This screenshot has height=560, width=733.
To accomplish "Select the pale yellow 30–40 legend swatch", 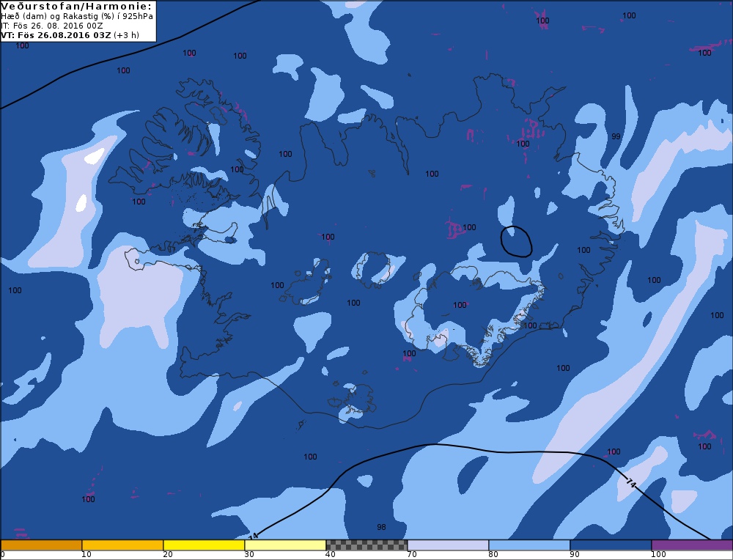I will click(285, 545).
